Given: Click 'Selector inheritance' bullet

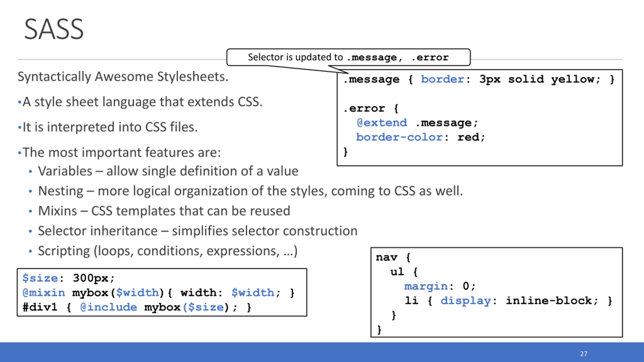Looking at the screenshot, I should tap(197, 231).
